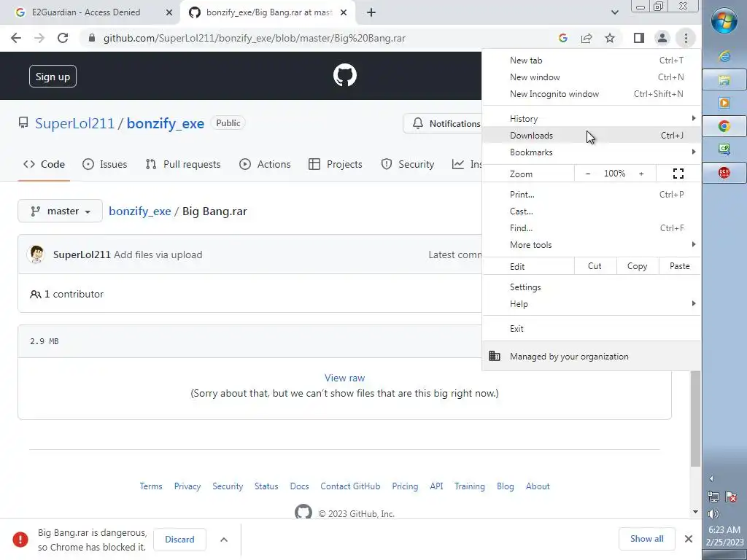Close the bonzify_exe Big Bang.rar tab
This screenshot has width=747, height=560.
point(344,12)
